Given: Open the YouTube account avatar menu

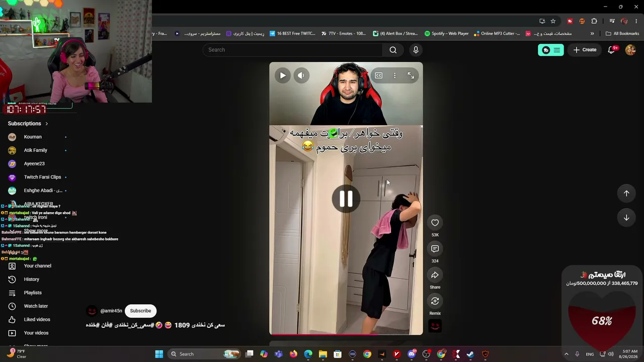Looking at the screenshot, I should 630,50.
